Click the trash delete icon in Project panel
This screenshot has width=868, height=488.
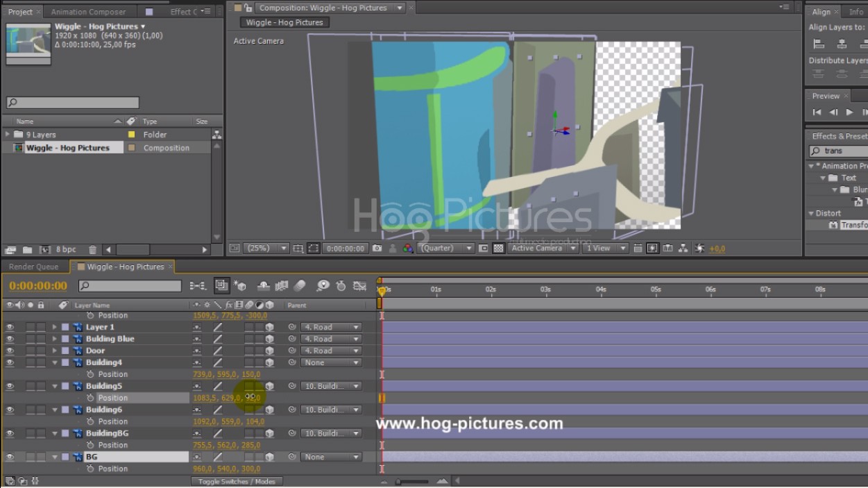pos(92,250)
